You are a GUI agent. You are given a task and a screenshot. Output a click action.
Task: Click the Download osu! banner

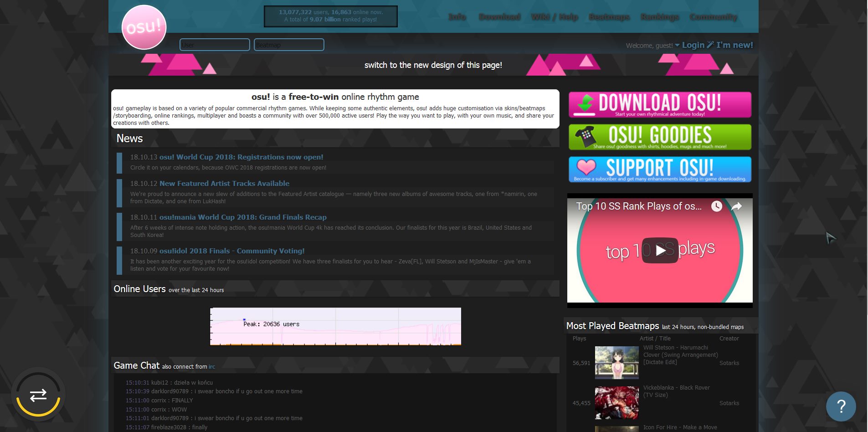coord(659,104)
